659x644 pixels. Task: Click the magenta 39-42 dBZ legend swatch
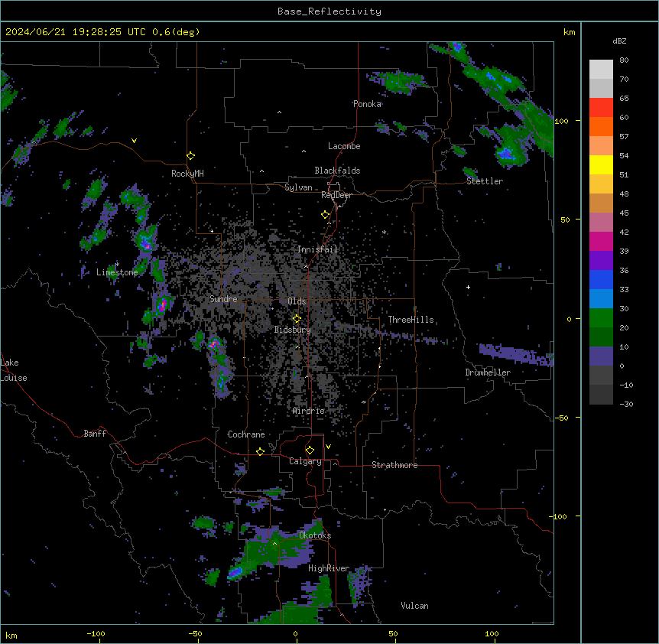(601, 241)
